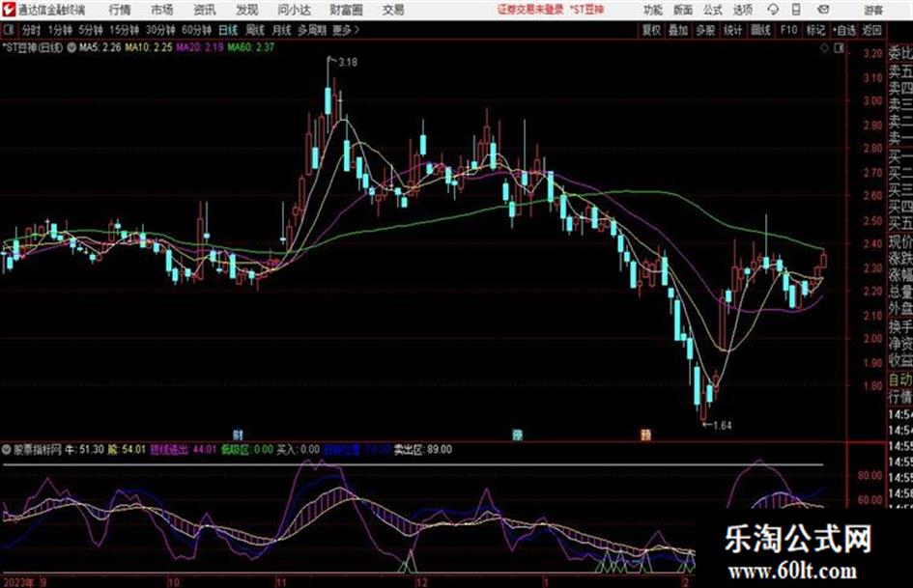Open the 市场 menu

point(162,10)
